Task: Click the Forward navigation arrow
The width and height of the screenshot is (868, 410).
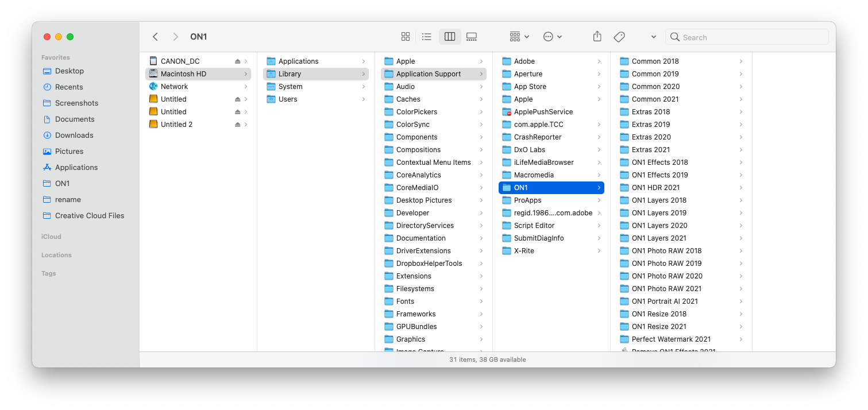Action: (x=175, y=37)
